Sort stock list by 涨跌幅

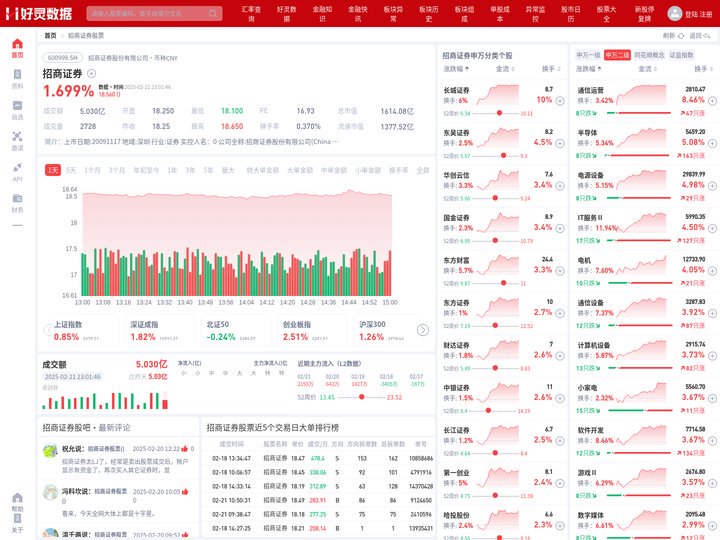456,69
